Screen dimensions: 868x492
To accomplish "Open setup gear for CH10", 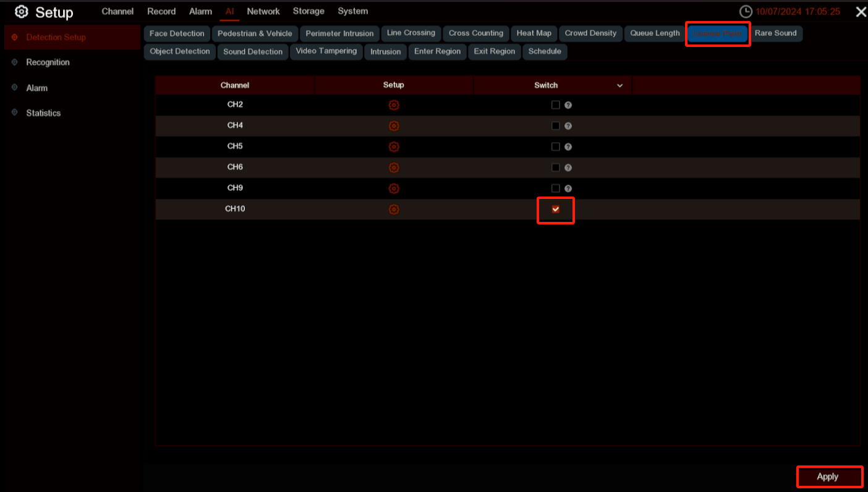I will 394,210.
